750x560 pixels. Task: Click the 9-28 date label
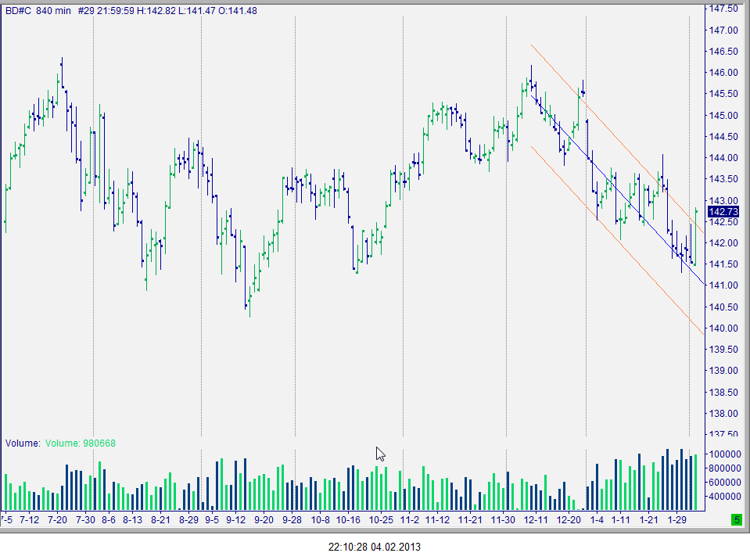point(292,520)
